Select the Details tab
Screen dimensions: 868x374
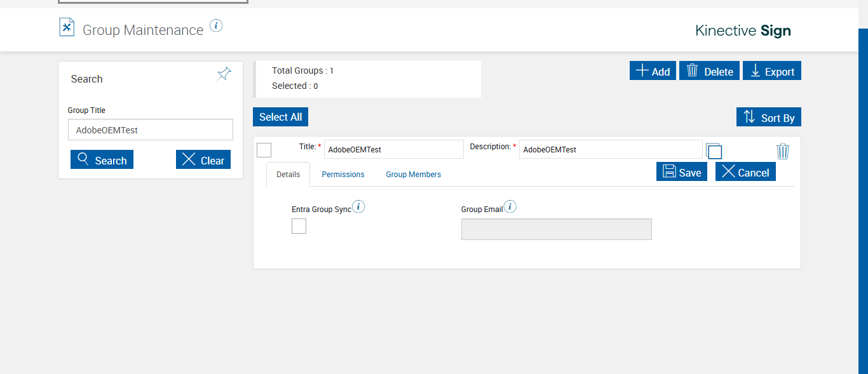288,175
